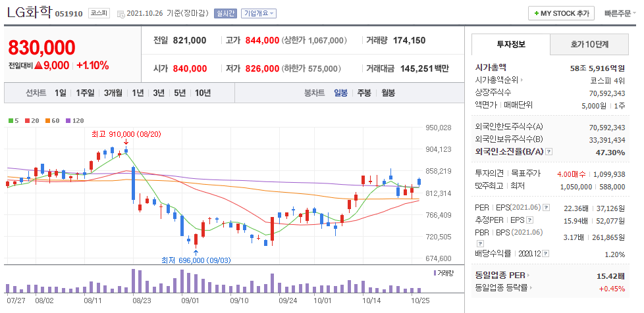Image resolution: width=644 pixels, height=313 pixels.
Task: Open help icon next to 추정PER EPS
Action: coord(530,220)
